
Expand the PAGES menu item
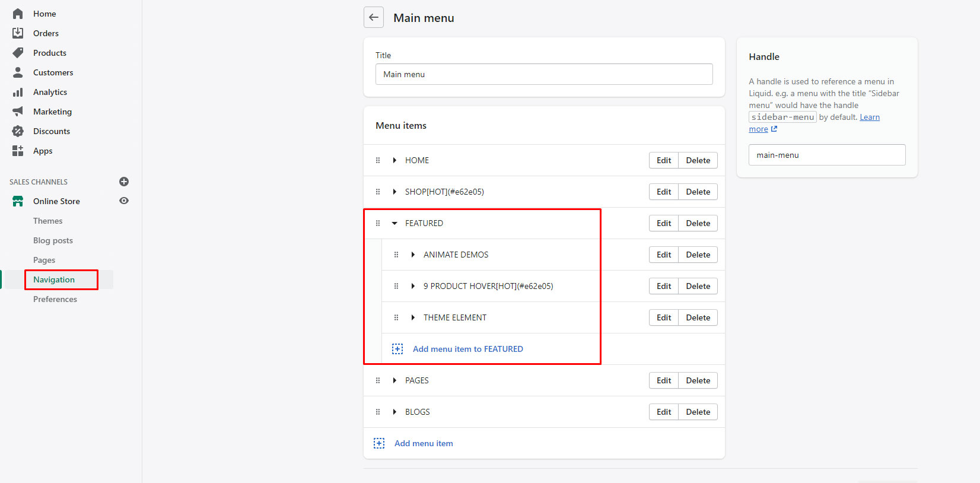click(394, 380)
